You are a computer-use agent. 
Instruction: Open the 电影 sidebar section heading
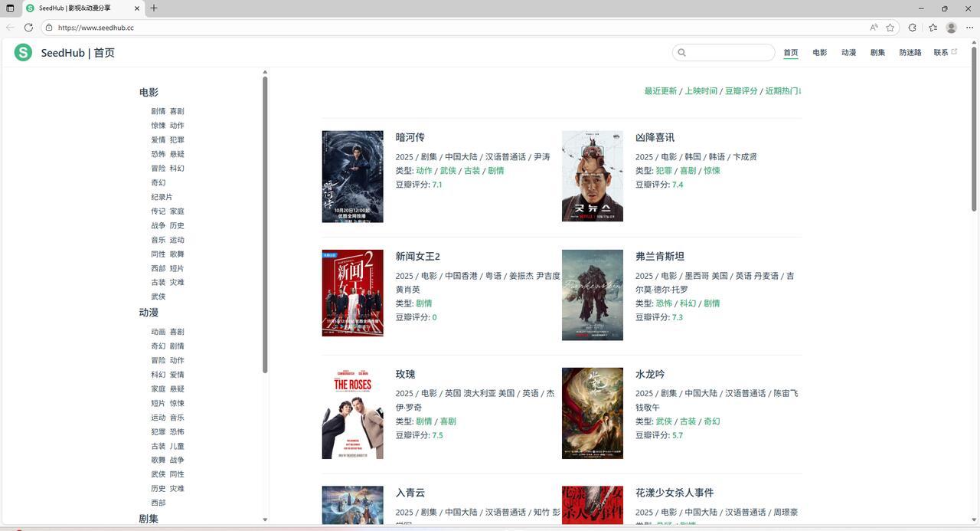(149, 92)
